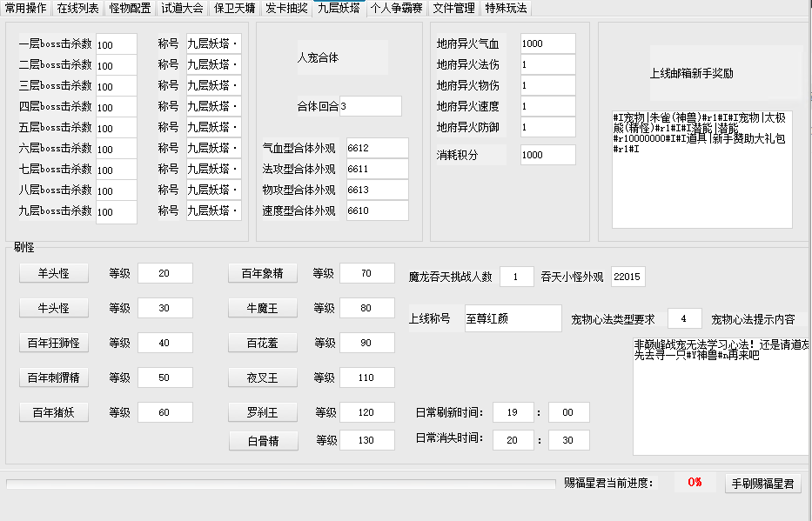The height and width of the screenshot is (521, 812).
Task: Click the 宠物心法提示内容 text box
Action: point(721,397)
